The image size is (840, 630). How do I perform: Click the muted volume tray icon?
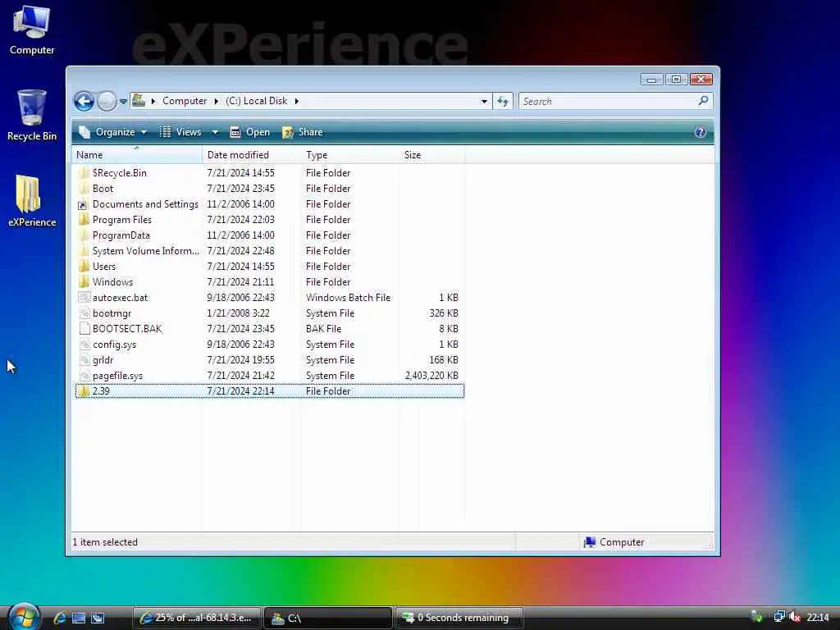point(795,617)
